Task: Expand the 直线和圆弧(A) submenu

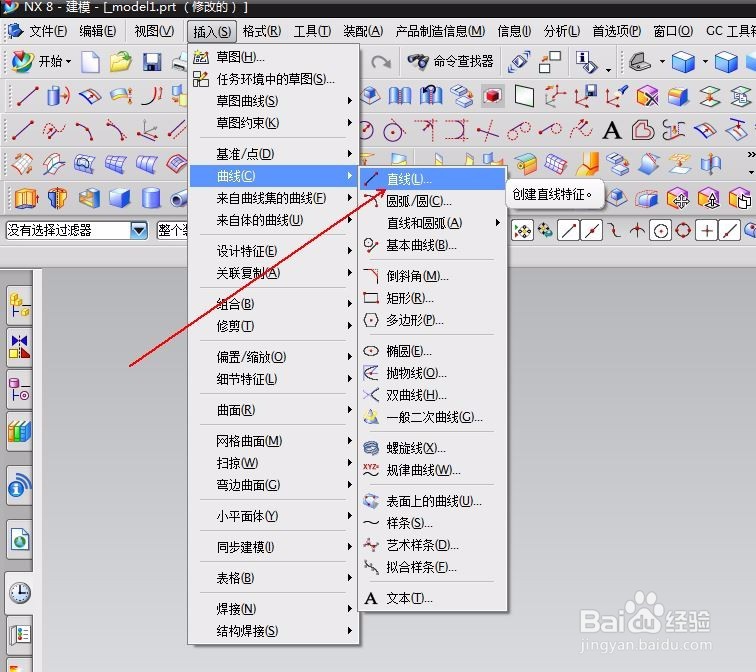Action: tap(432, 223)
